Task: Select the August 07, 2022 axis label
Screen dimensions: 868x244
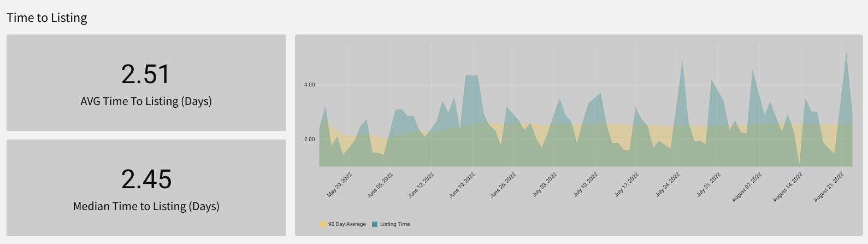Action: pyautogui.click(x=747, y=187)
